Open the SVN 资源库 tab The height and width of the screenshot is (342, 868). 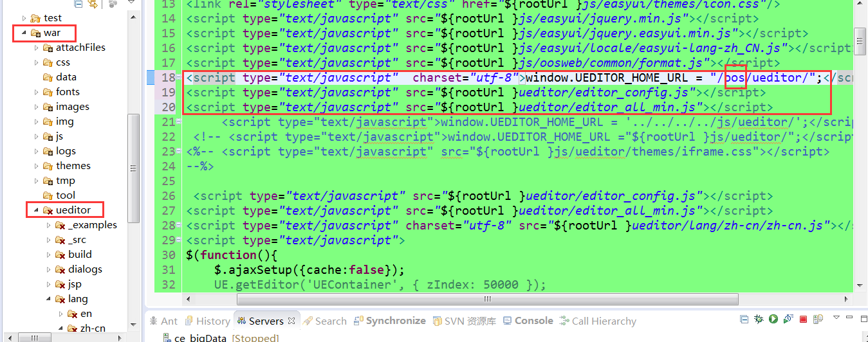pyautogui.click(x=464, y=321)
